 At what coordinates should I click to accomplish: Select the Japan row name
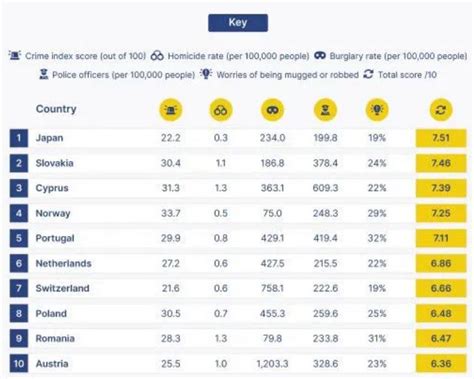click(49, 138)
